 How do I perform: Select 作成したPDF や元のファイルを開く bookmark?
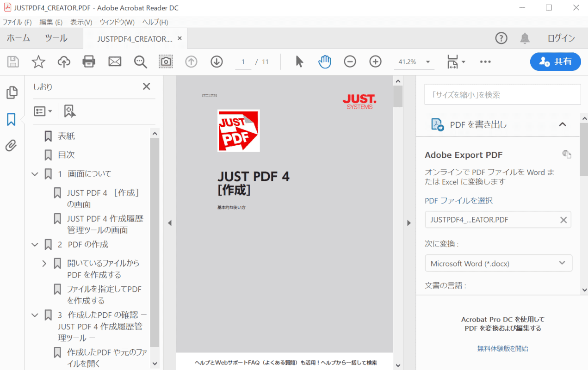107,358
